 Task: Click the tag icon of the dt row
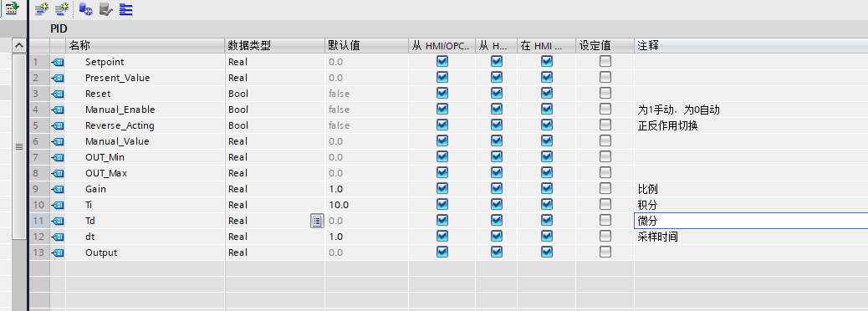58,237
